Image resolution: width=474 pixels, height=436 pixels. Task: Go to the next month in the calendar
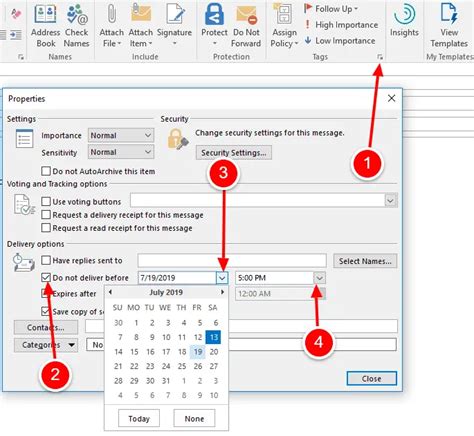pyautogui.click(x=222, y=292)
